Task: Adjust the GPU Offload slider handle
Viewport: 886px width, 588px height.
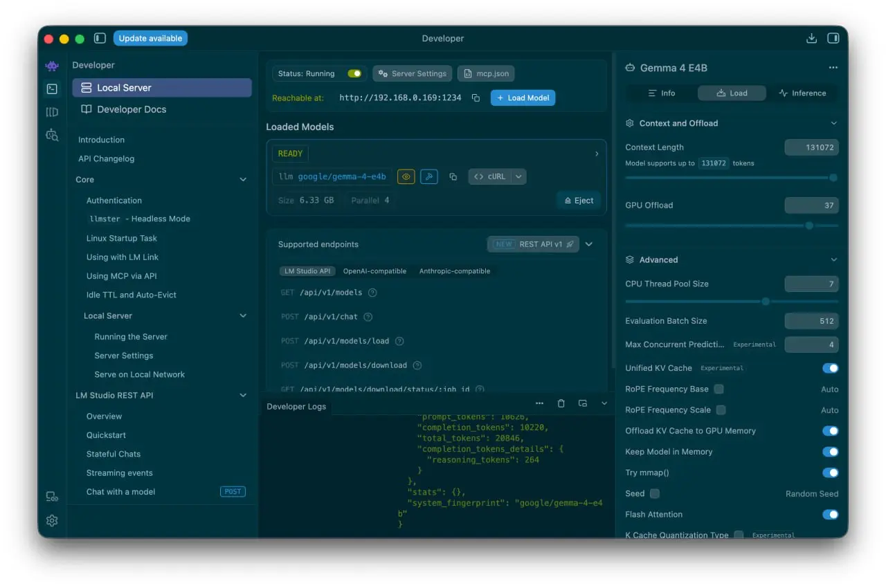Action: point(809,226)
